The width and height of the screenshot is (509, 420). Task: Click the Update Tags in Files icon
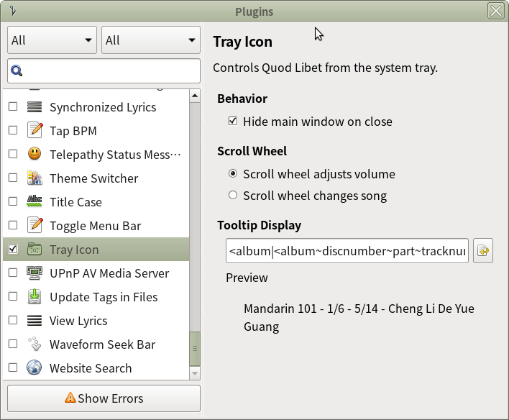click(x=35, y=297)
